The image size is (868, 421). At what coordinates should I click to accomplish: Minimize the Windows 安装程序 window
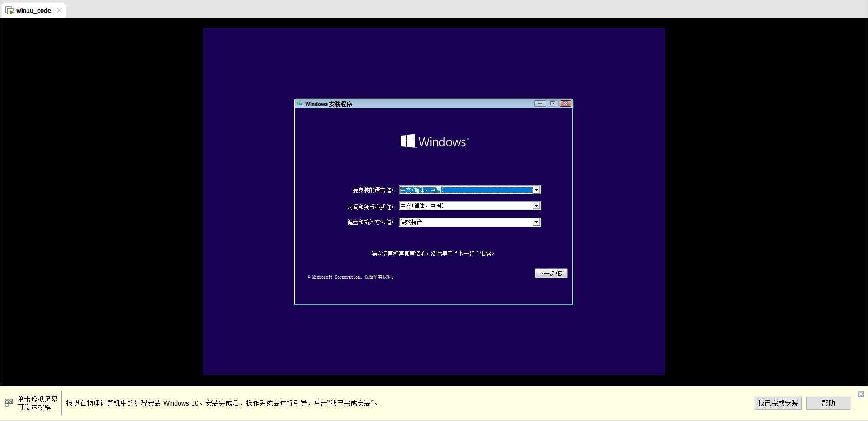point(540,104)
